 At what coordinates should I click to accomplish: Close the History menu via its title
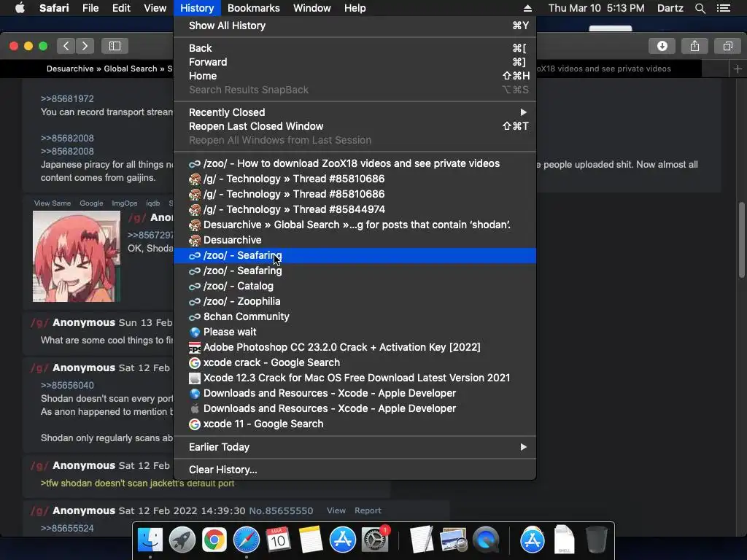[197, 8]
